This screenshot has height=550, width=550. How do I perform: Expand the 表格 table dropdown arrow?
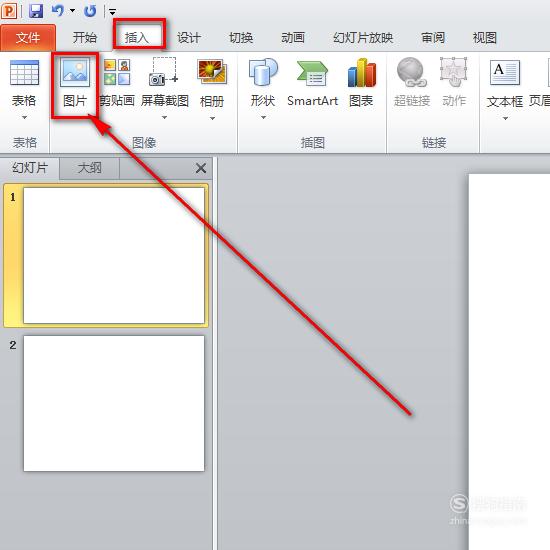[24, 118]
